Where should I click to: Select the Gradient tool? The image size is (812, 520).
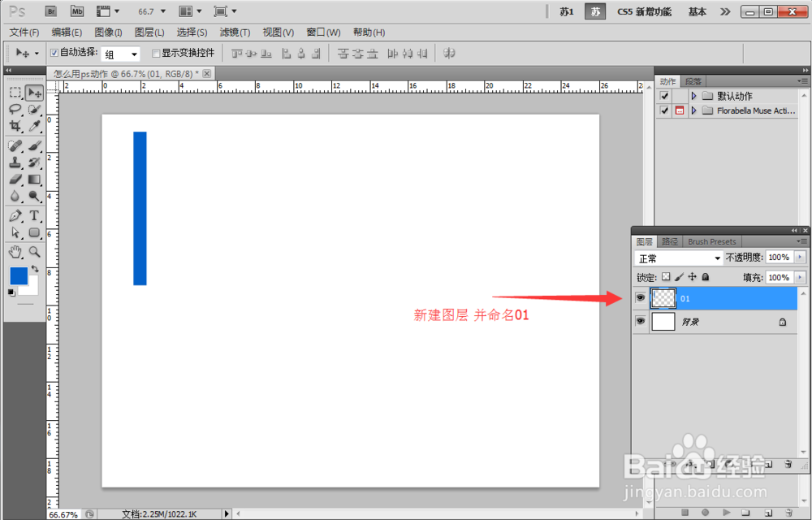coord(32,177)
